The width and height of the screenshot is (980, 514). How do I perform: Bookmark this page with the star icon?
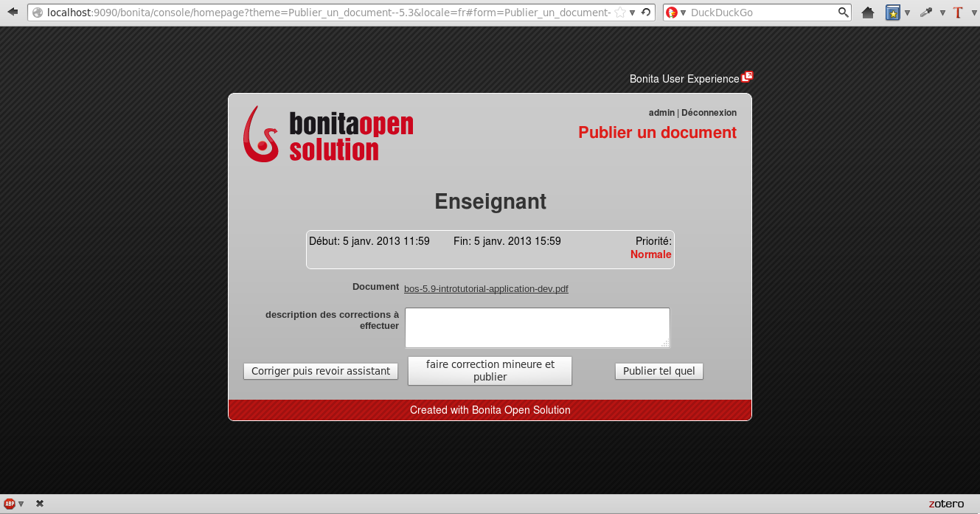pyautogui.click(x=619, y=13)
